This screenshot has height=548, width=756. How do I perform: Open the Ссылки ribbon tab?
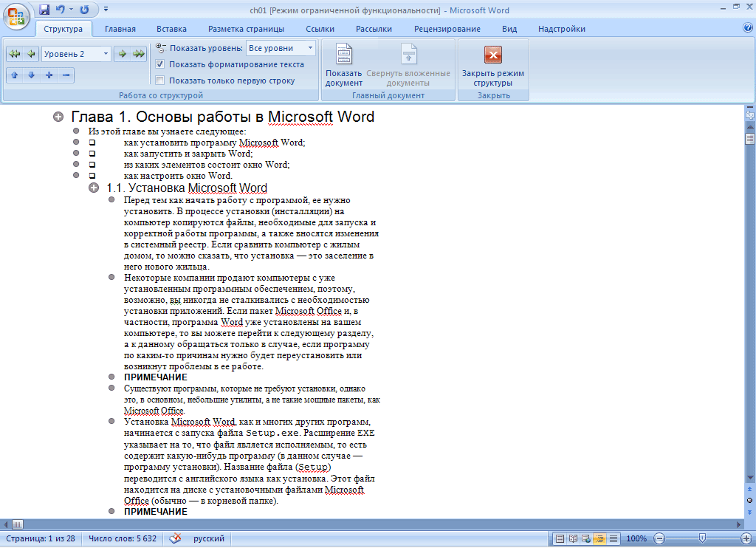click(320, 29)
